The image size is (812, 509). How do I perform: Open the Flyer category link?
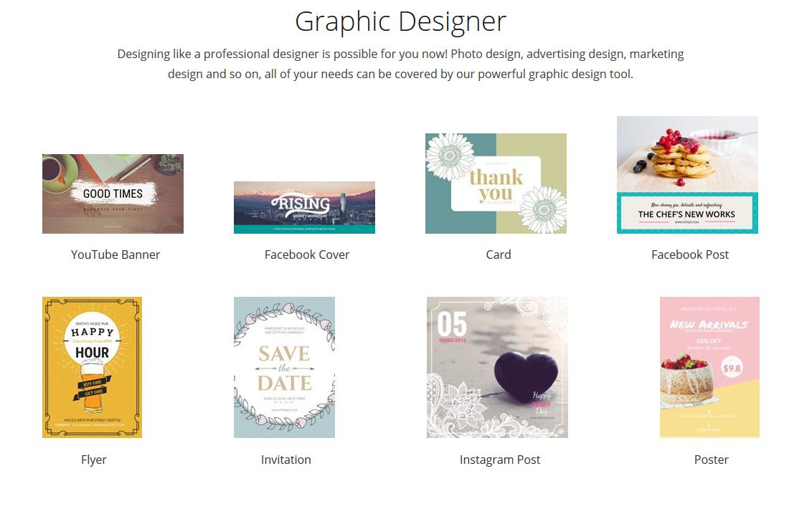coord(94,460)
